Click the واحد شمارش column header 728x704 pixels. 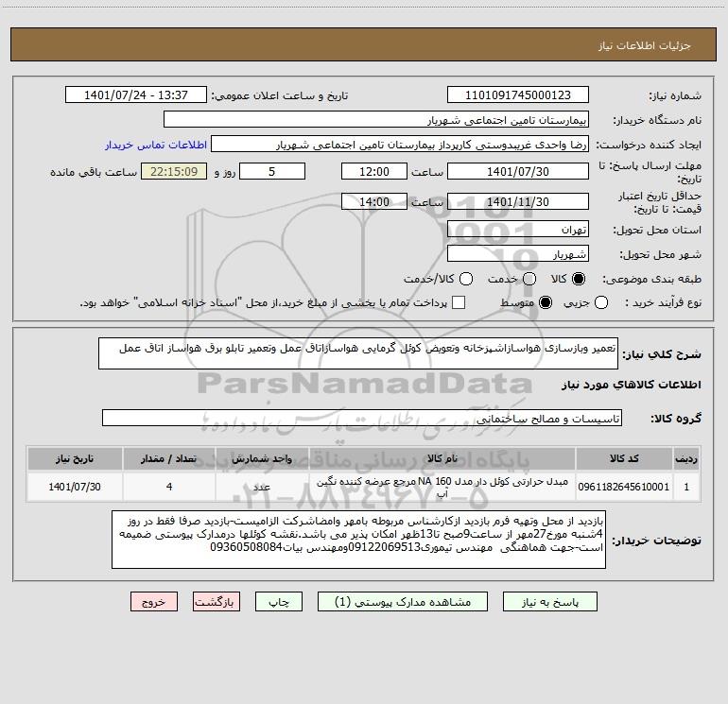(262, 458)
